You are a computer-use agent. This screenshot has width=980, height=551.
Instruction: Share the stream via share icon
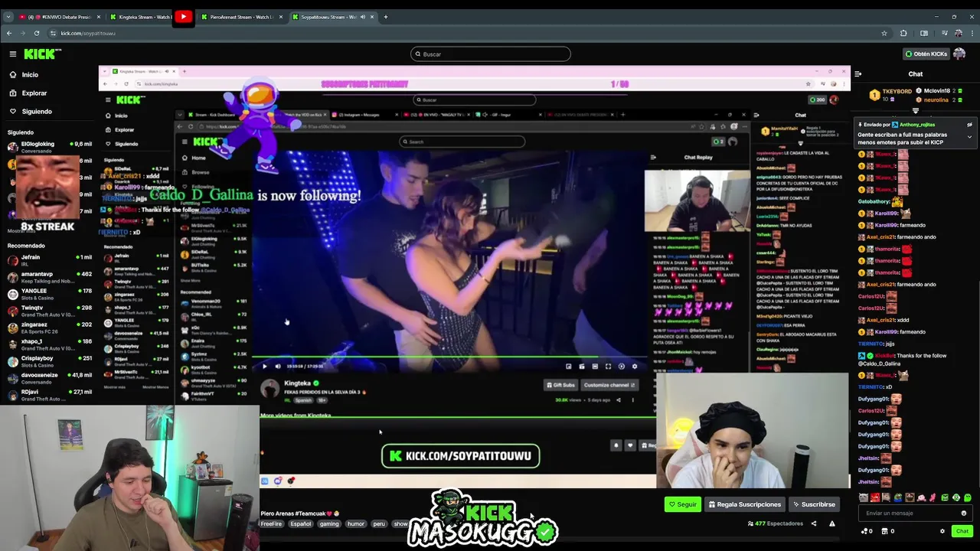point(814,523)
